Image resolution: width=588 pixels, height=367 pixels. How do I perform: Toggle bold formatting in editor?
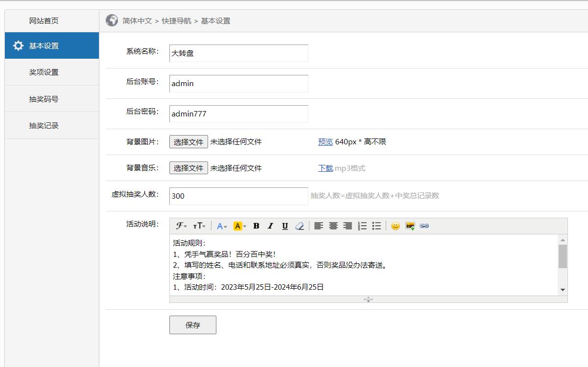(256, 226)
